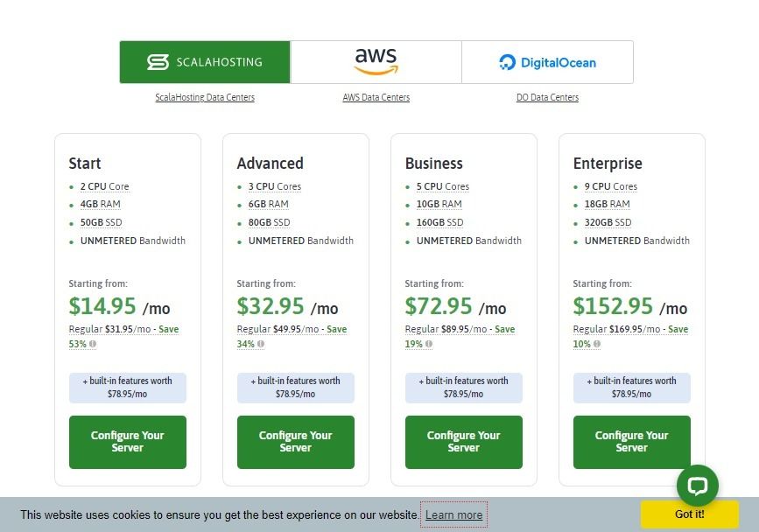The width and height of the screenshot is (759, 532).
Task: Open AWS Data Centers link
Action: click(376, 97)
